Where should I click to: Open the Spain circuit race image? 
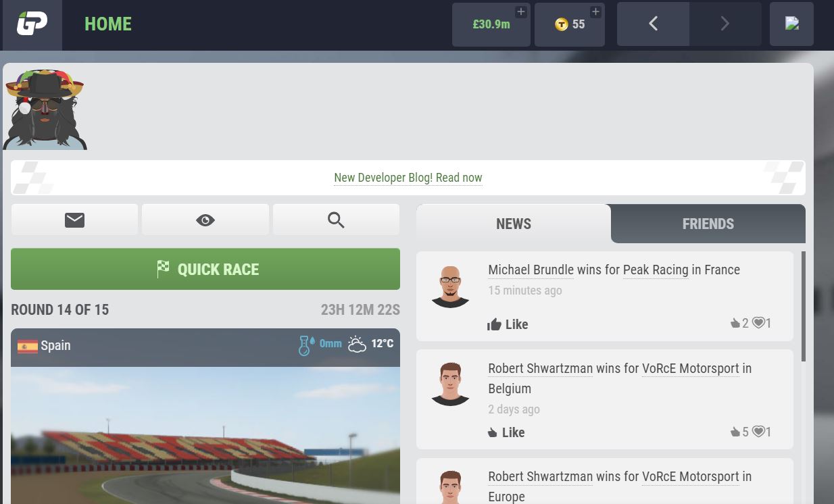coord(205,435)
